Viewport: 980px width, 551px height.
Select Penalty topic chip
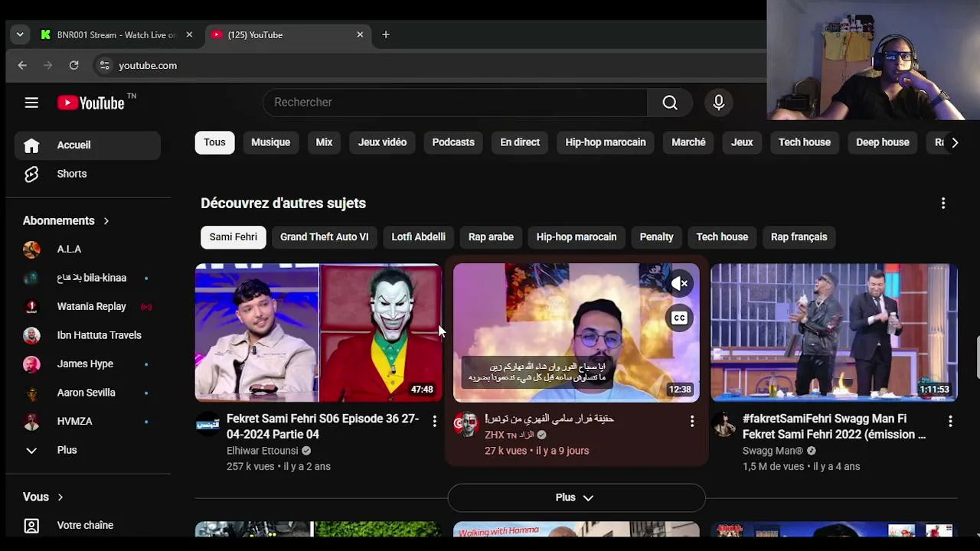[657, 237]
